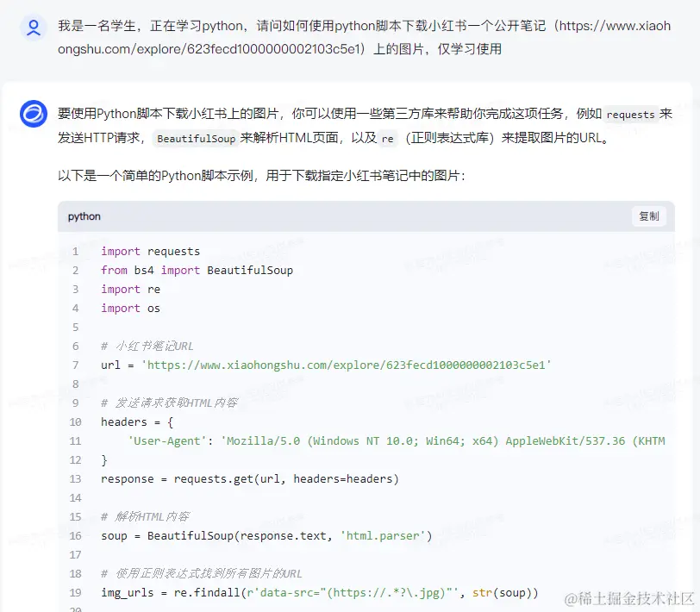Click the inline 'requests' code tag in the answer
This screenshot has height=612, width=700.
[x=630, y=115]
